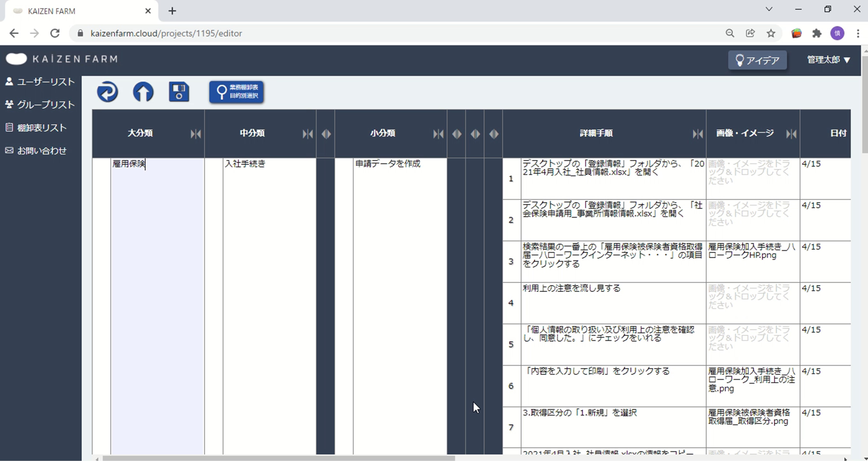The height and width of the screenshot is (461, 868).
Task: Click the circular redo arrow toolbar icon
Action: [107, 92]
